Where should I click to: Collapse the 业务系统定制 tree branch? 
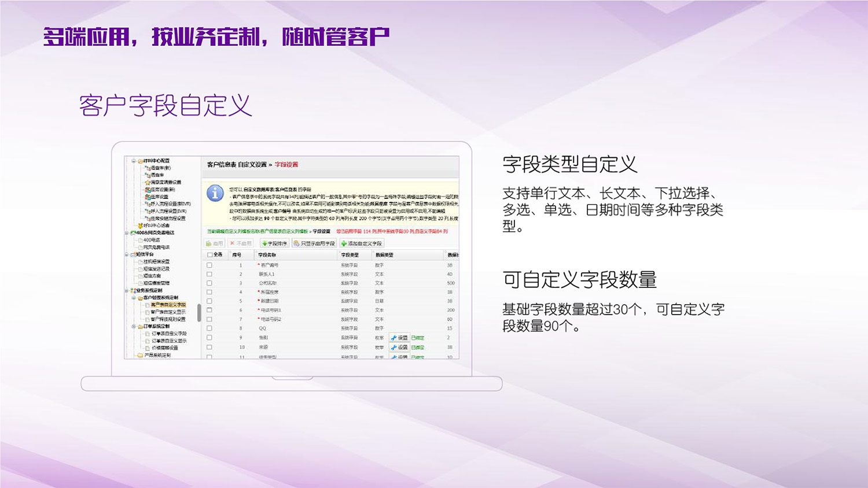click(x=127, y=290)
